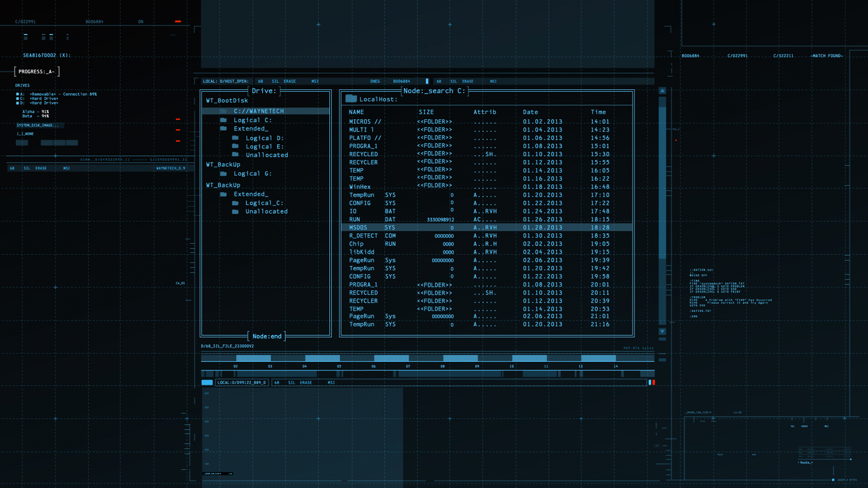Click the LocalHost folder icon
The width and height of the screenshot is (868, 488).
[351, 99]
